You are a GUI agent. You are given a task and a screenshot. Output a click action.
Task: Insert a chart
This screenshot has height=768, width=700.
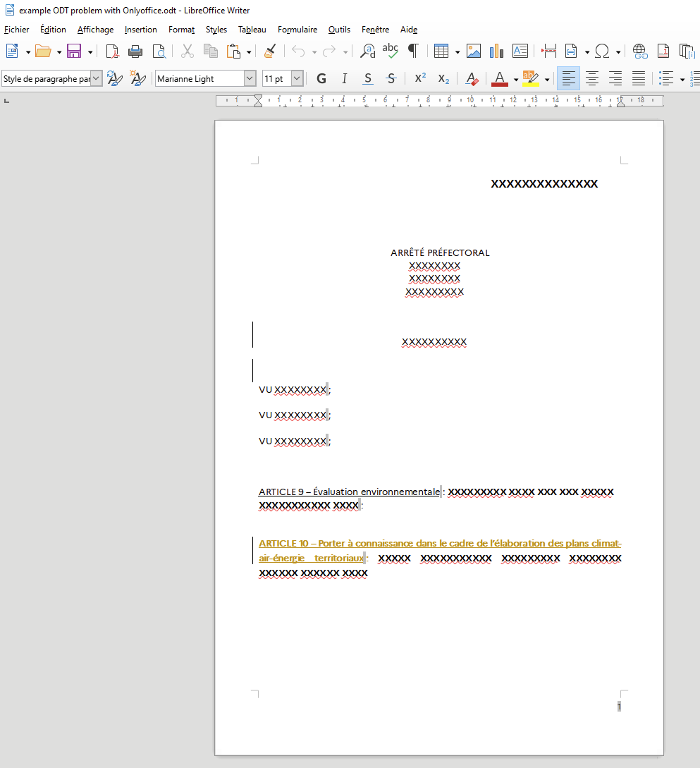[496, 51]
